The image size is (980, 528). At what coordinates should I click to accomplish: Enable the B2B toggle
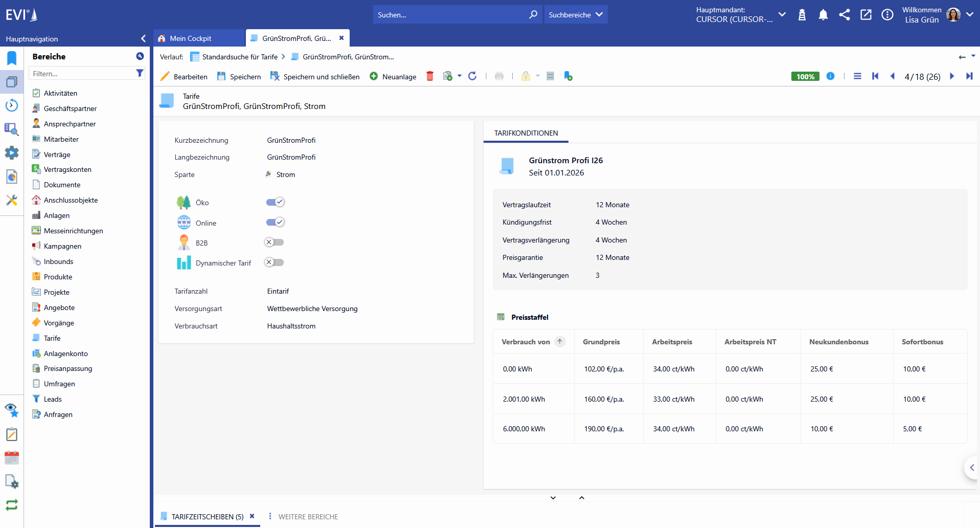274,243
